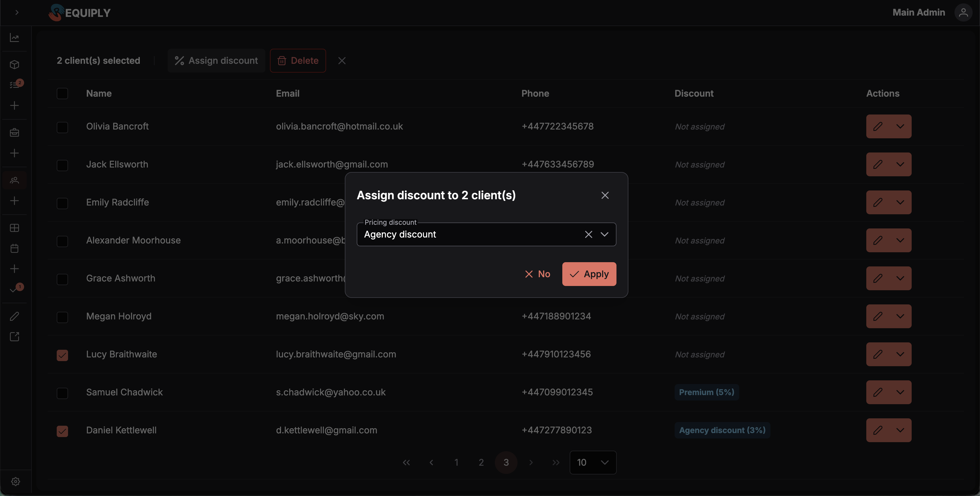The image size is (980, 496).
Task: Check the Megan Holroyd row checkbox
Action: 62,317
